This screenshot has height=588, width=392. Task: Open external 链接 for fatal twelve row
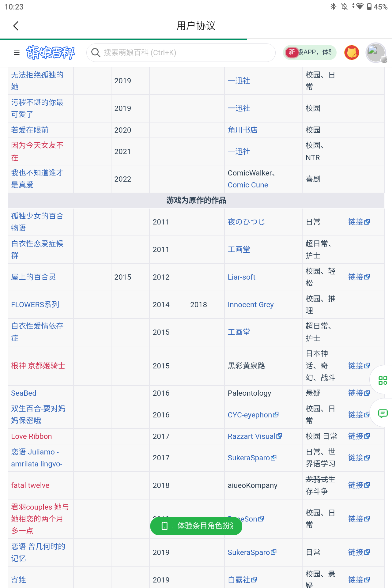click(359, 485)
